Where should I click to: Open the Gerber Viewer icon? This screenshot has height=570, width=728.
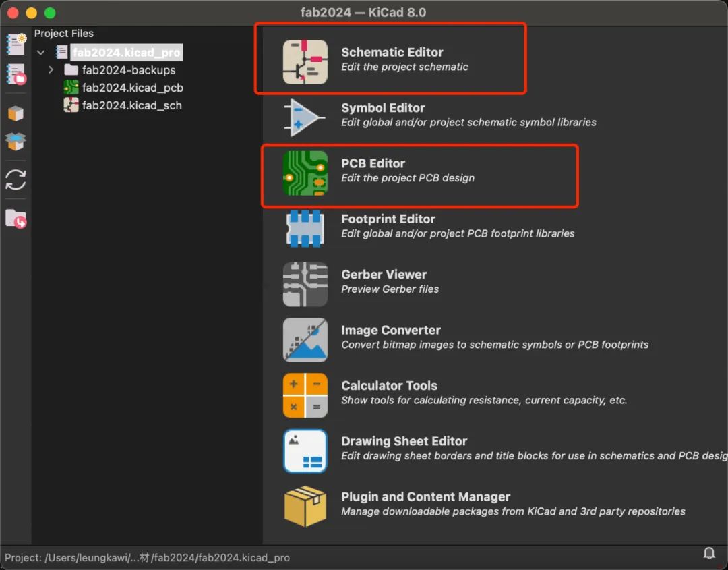pyautogui.click(x=305, y=284)
